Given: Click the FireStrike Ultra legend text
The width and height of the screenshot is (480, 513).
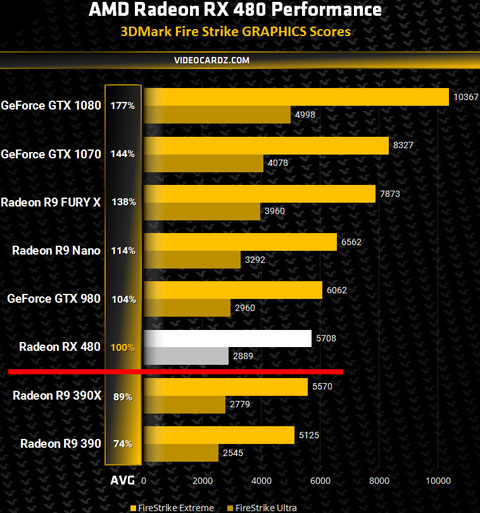Looking at the screenshot, I should tap(266, 508).
